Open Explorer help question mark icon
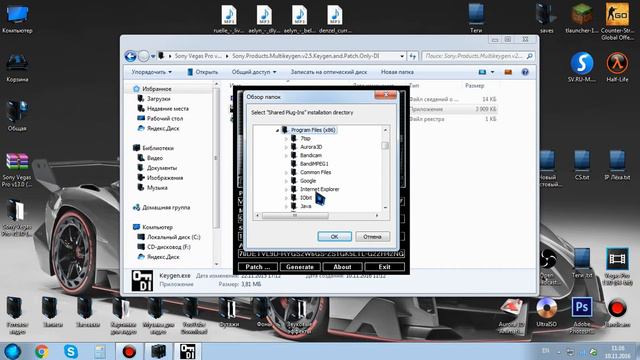640x360 pixels. pyautogui.click(x=525, y=72)
